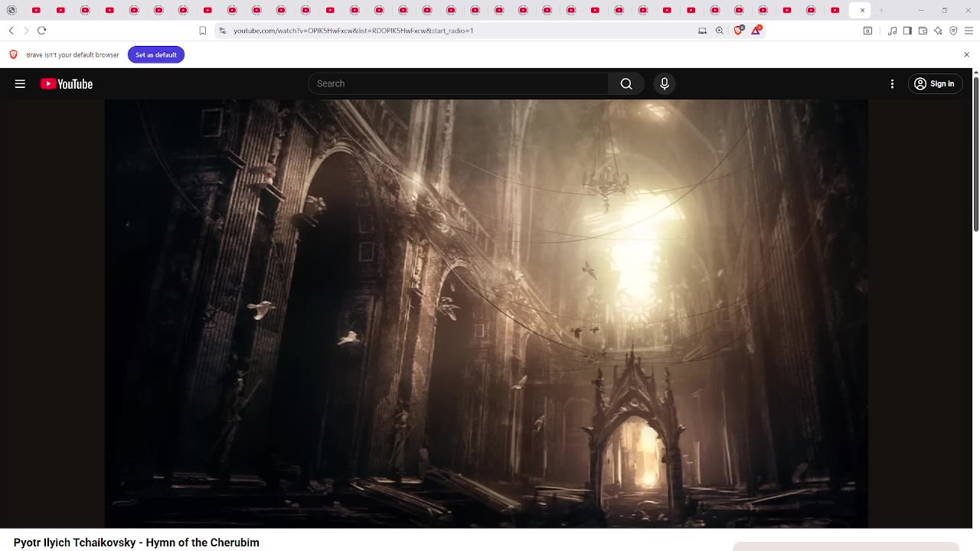Image resolution: width=980 pixels, height=551 pixels.
Task: Search with your voice microphone button
Action: point(665,83)
